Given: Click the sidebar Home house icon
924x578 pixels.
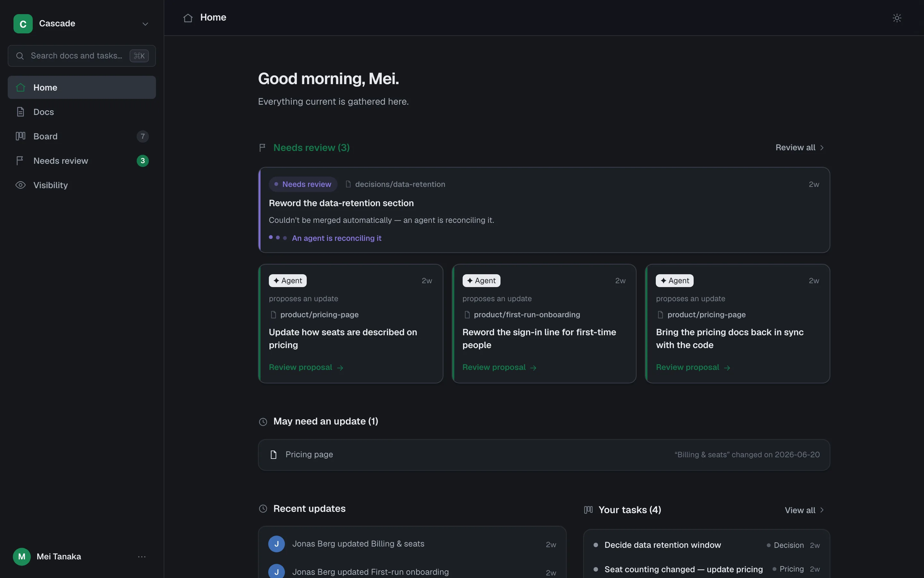Looking at the screenshot, I should 21,88.
